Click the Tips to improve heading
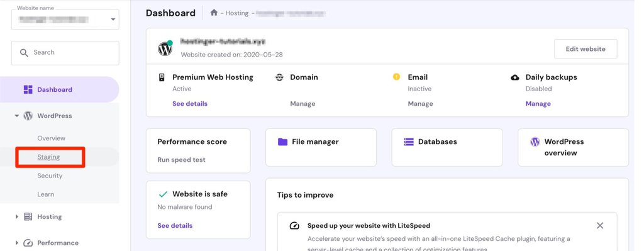644x251 pixels. tap(305, 195)
